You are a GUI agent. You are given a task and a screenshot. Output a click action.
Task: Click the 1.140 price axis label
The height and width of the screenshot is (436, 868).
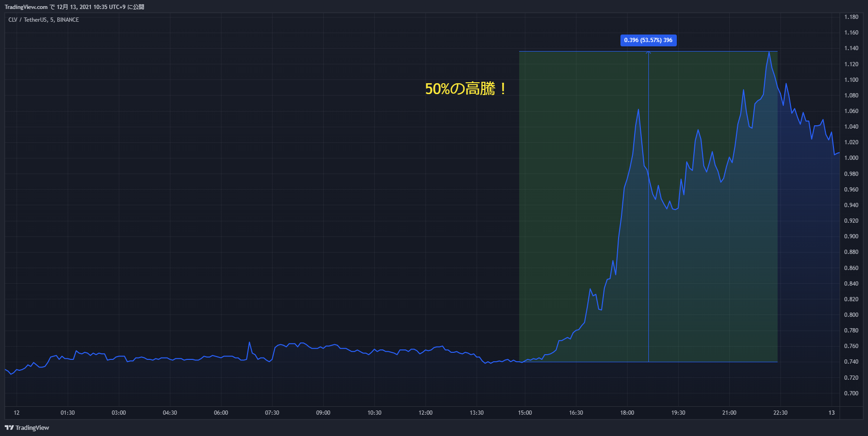point(851,48)
